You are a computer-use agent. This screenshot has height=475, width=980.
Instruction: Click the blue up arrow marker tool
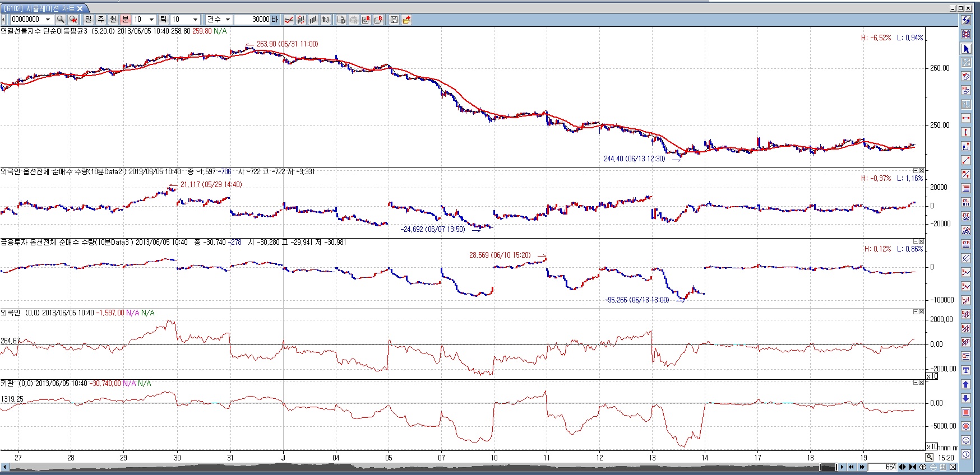966,384
